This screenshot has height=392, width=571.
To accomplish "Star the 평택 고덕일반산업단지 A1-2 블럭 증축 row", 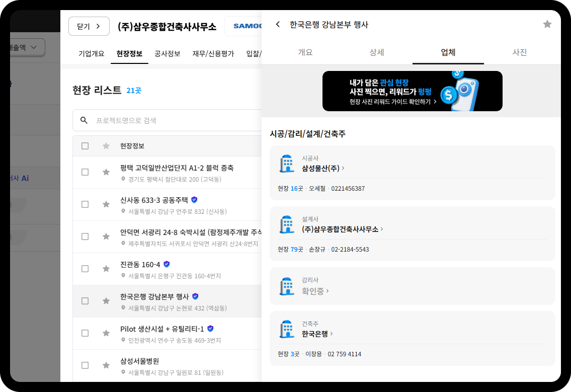I will [x=106, y=172].
